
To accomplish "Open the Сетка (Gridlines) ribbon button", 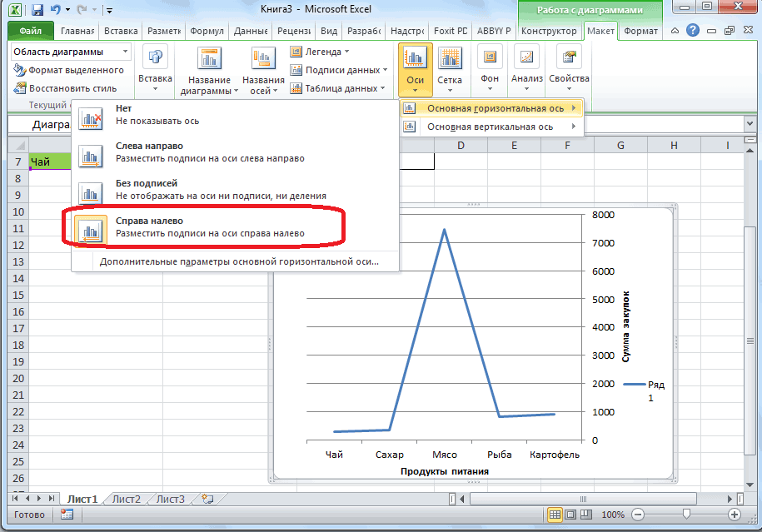I will tap(450, 70).
